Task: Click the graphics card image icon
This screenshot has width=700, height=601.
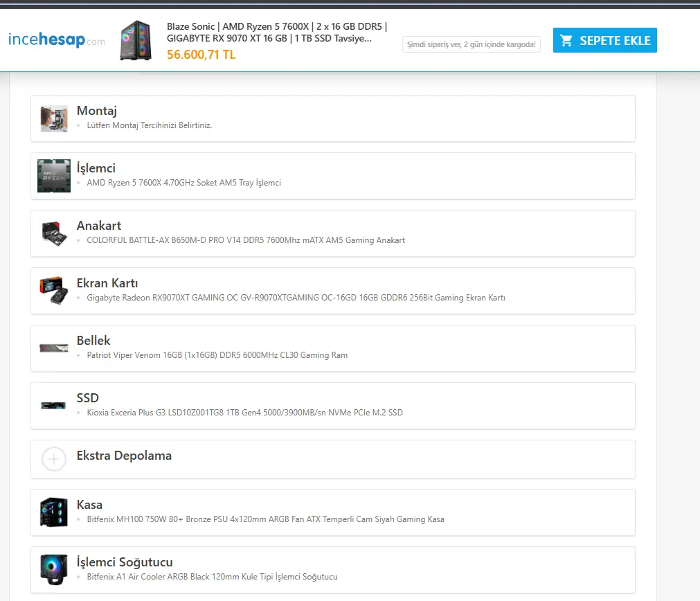Action: [x=54, y=291]
